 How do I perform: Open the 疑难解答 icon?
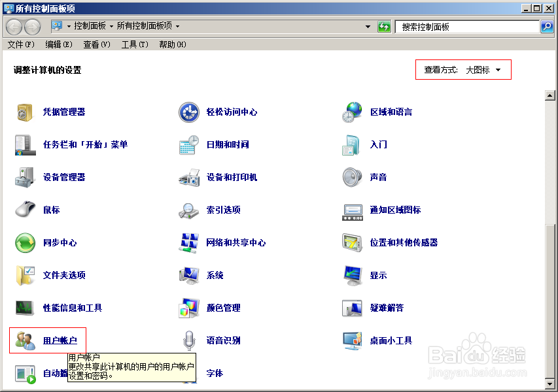point(353,308)
